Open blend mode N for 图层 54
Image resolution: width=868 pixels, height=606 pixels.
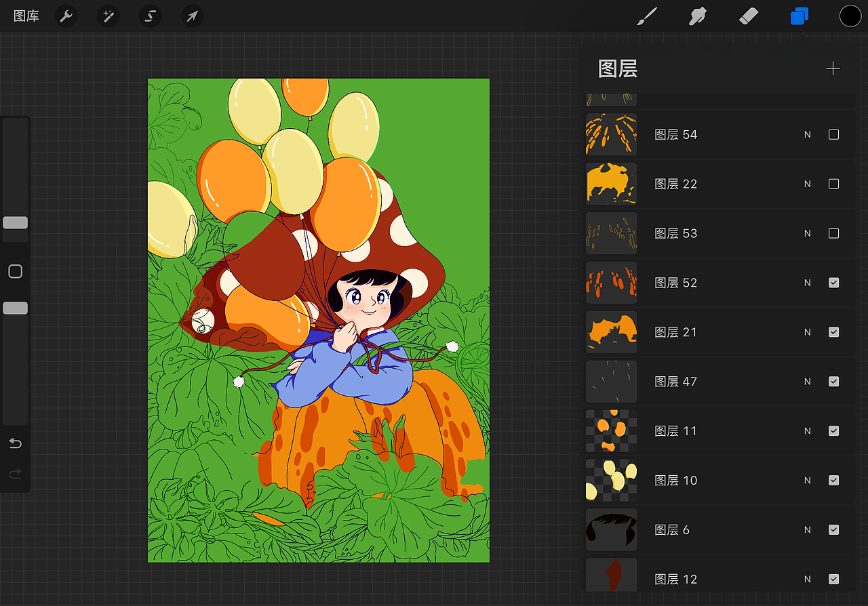coord(807,135)
